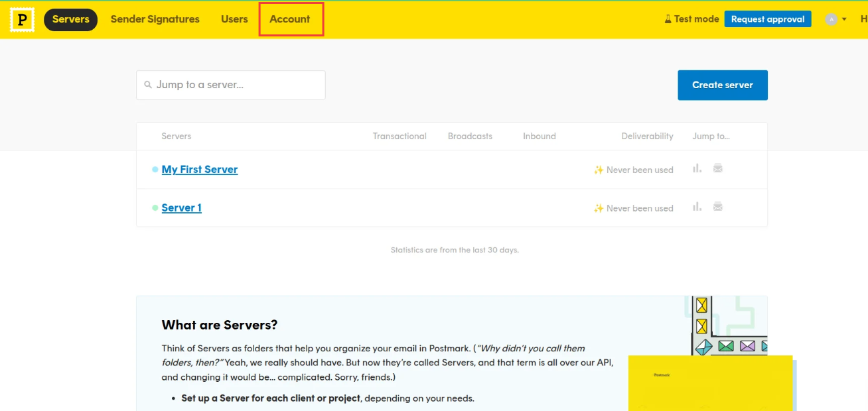
Task: Open the Sender Signatures tab
Action: [155, 19]
